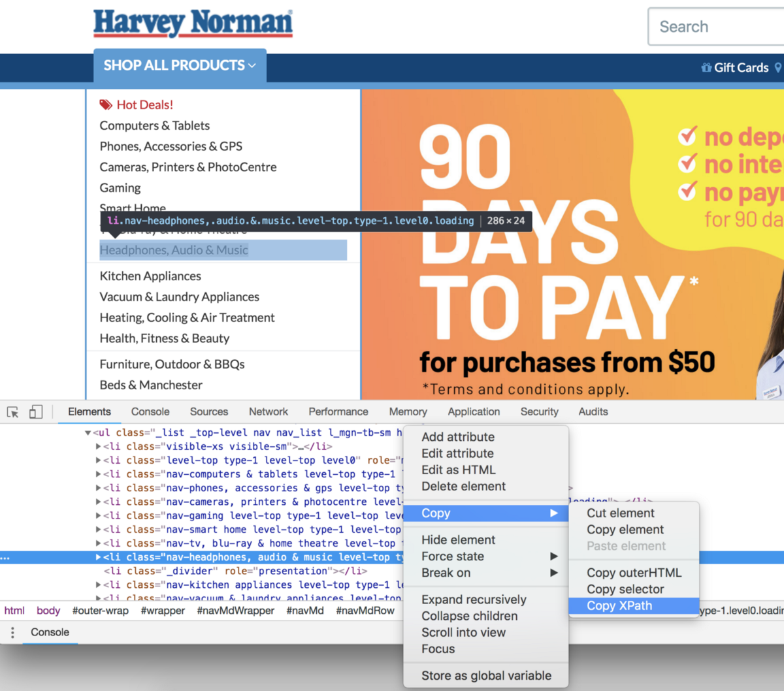This screenshot has width=784, height=691.
Task: Open the Gaming category link
Action: [120, 188]
